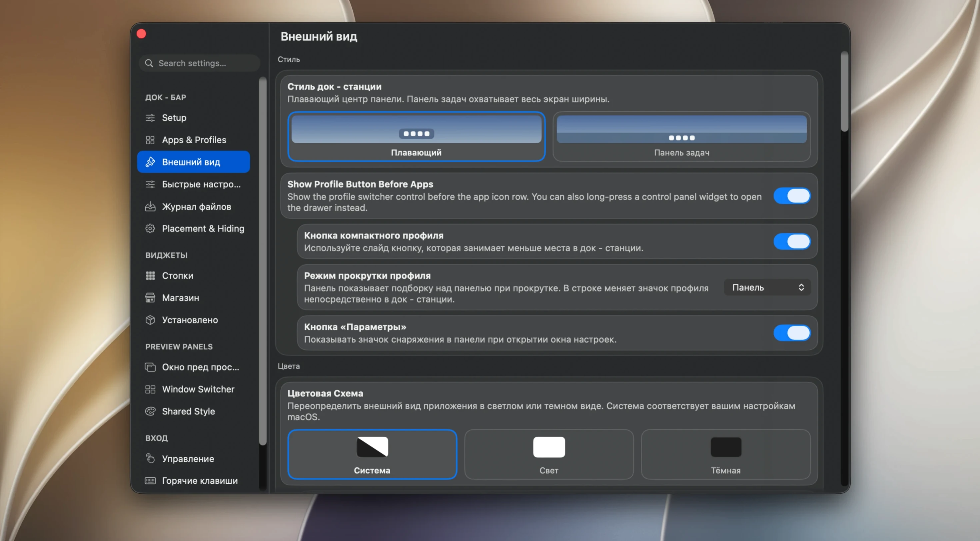Toggle the Кнопка «Параметры» switch
This screenshot has width=980, height=541.
point(792,333)
